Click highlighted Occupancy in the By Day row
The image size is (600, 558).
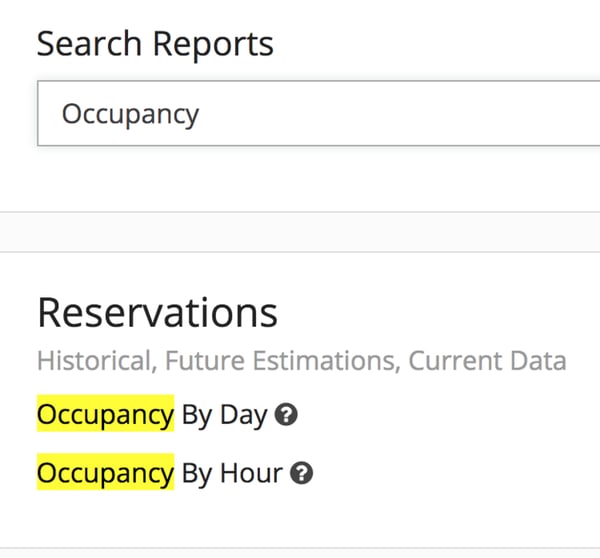pos(106,413)
